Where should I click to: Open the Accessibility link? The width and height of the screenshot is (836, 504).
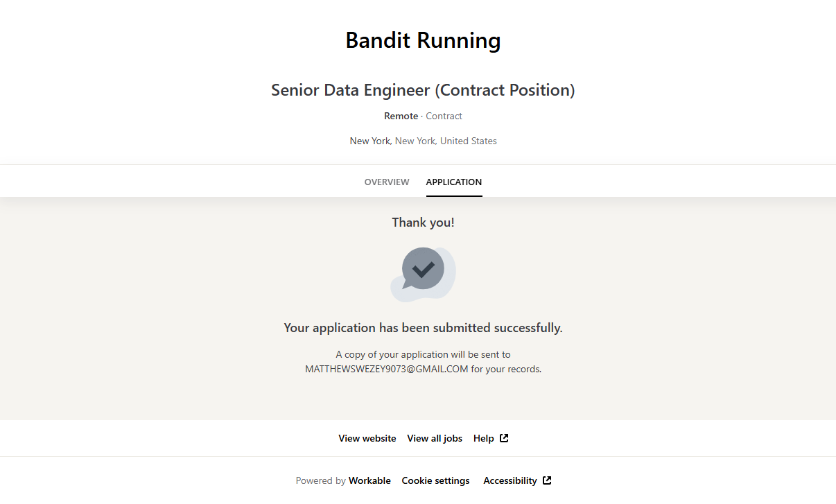click(510, 480)
